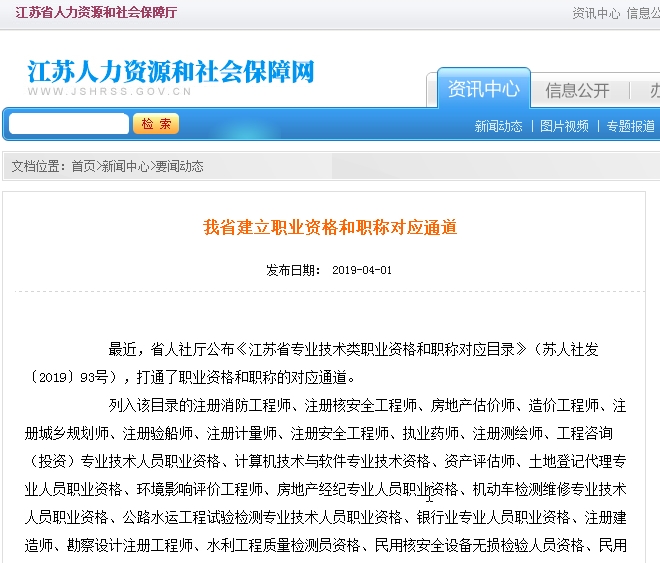660x563 pixels.
Task: Click 首页 in the breadcrumb path
Action: point(83,166)
